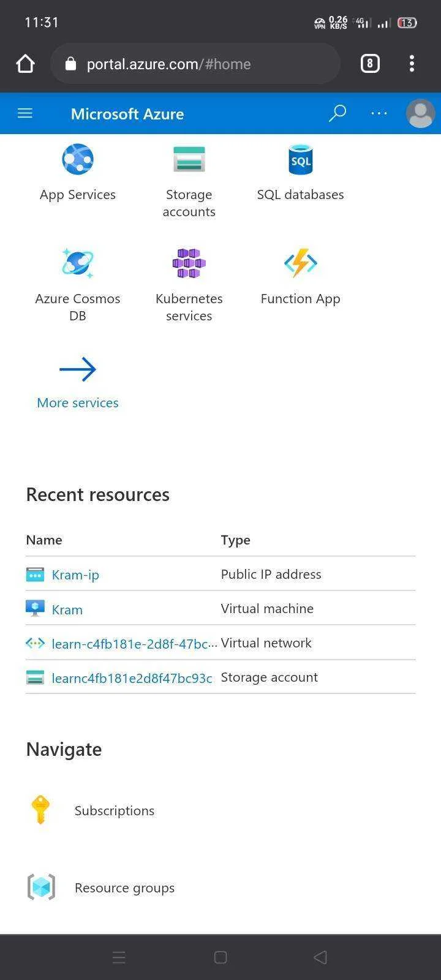Tap the virtual network icon beside learn-c4fb181e
This screenshot has height=980, width=441.
pos(35,643)
